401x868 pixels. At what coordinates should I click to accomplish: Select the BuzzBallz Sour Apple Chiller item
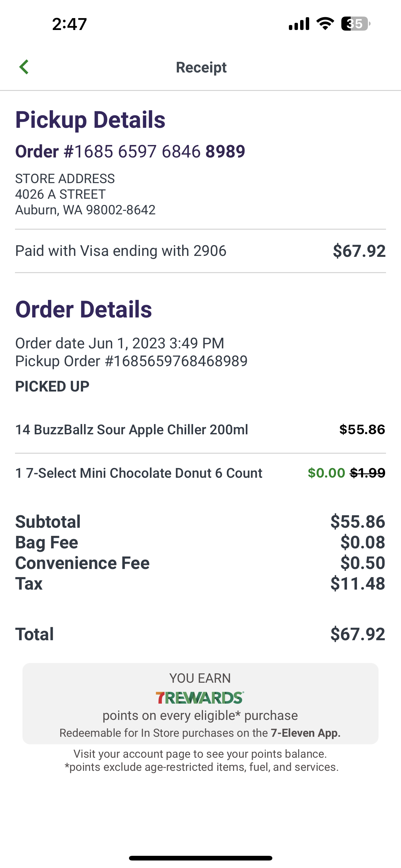point(132,430)
